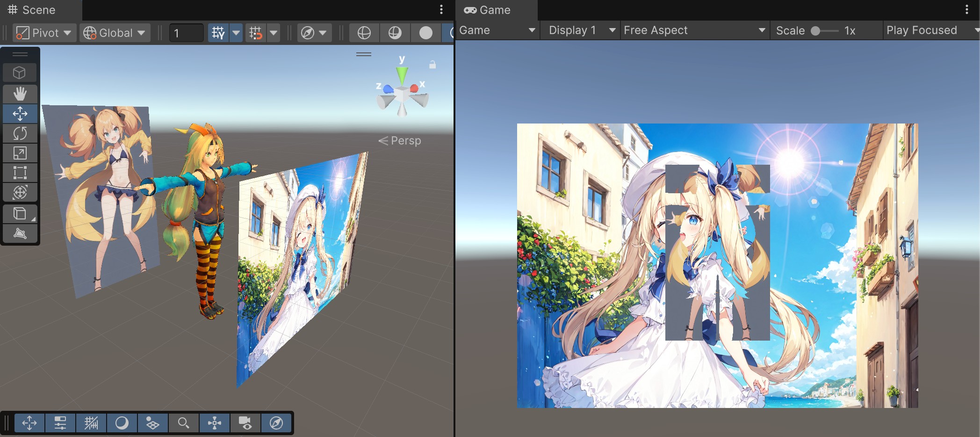Toggle scene lighting
Screen dimensions: 980x437
click(122, 423)
